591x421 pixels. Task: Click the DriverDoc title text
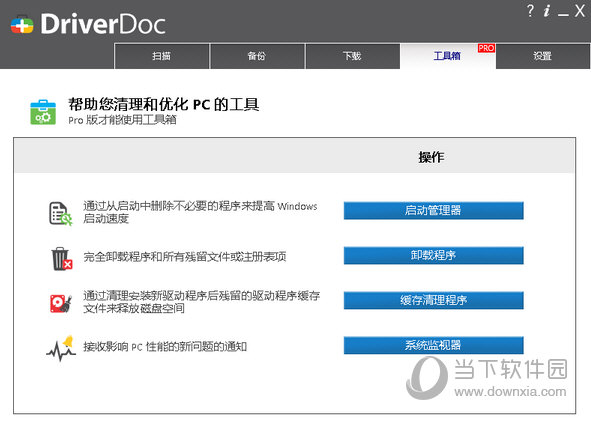103,24
